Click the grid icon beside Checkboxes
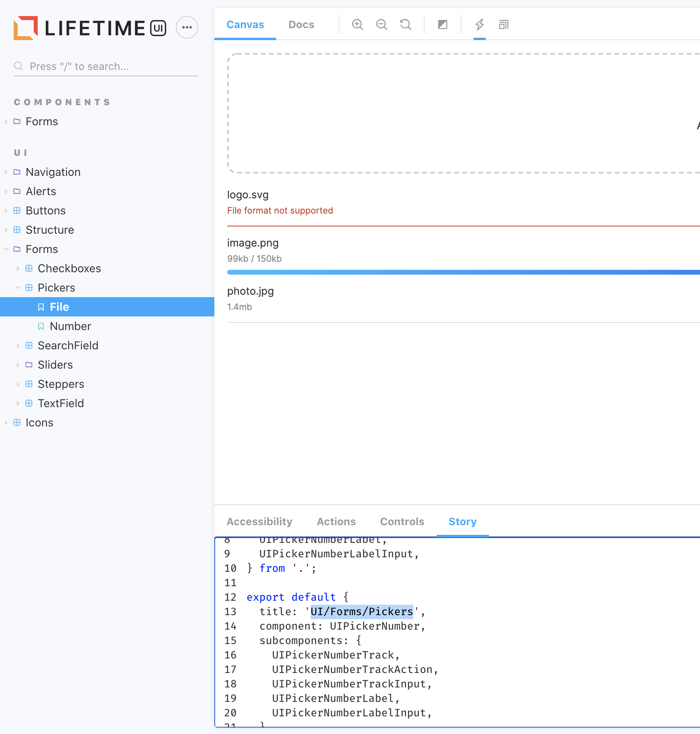This screenshot has width=700, height=734. point(29,268)
